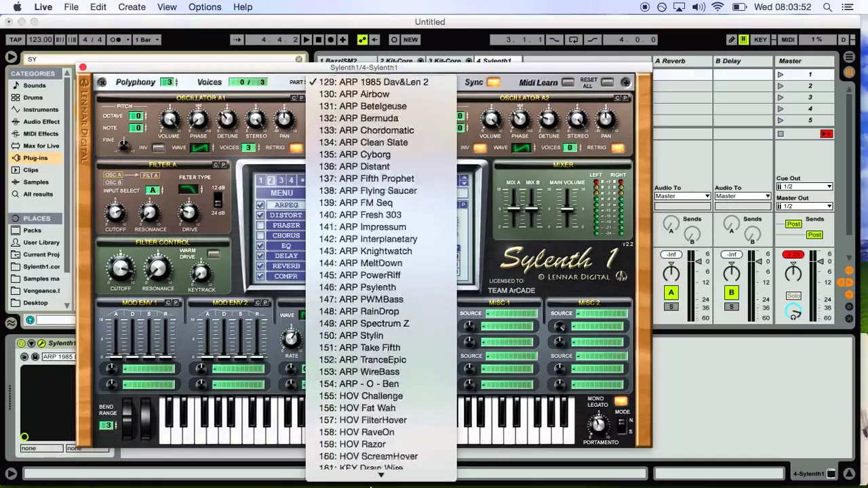The width and height of the screenshot is (868, 488).
Task: Toggle the Follow arrow icon
Action: 237,40
